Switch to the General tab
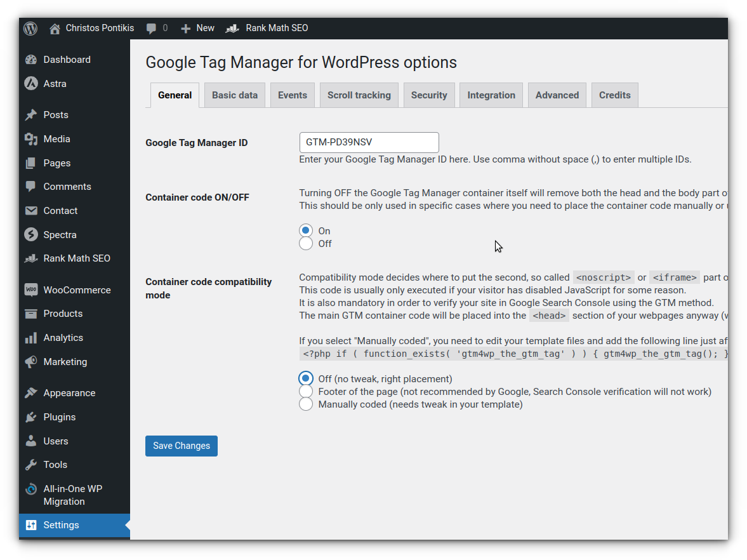Image resolution: width=747 pixels, height=560 pixels. point(175,95)
